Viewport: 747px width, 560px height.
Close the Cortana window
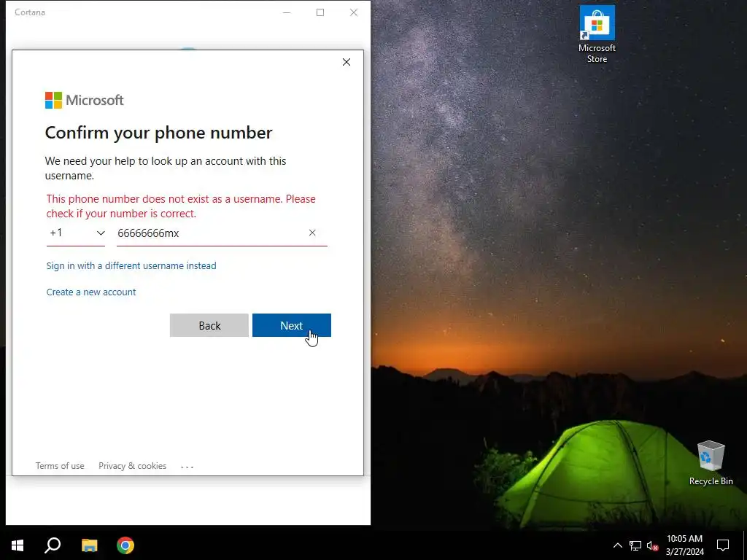tap(354, 12)
